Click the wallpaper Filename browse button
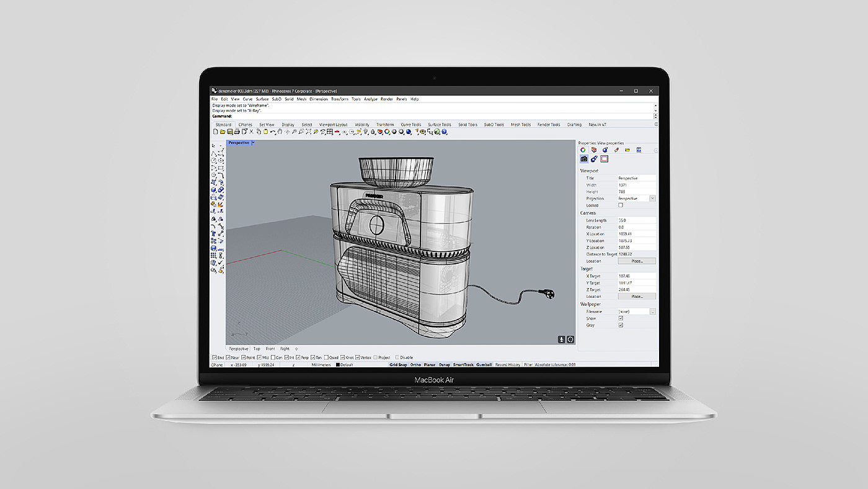The width and height of the screenshot is (868, 489). [x=653, y=312]
